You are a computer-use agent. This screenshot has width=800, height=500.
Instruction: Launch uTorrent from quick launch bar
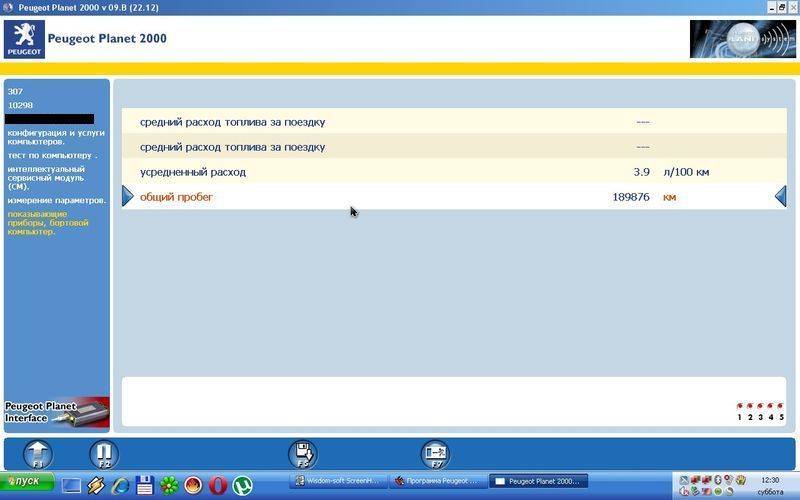242,485
